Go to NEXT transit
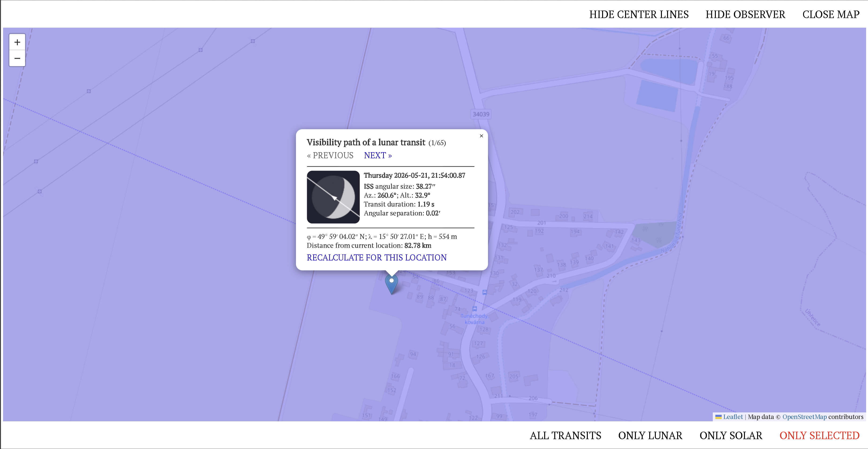Screen dimensions: 868x449 click(378, 155)
